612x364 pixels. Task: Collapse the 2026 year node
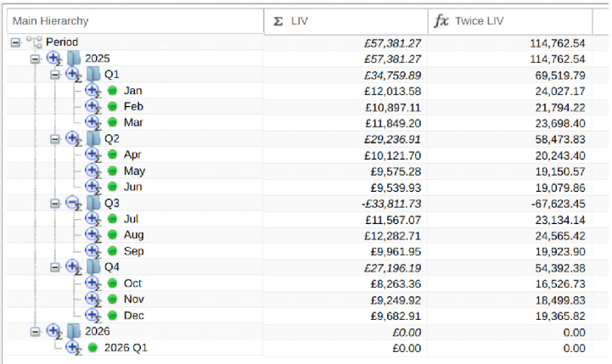tap(35, 332)
